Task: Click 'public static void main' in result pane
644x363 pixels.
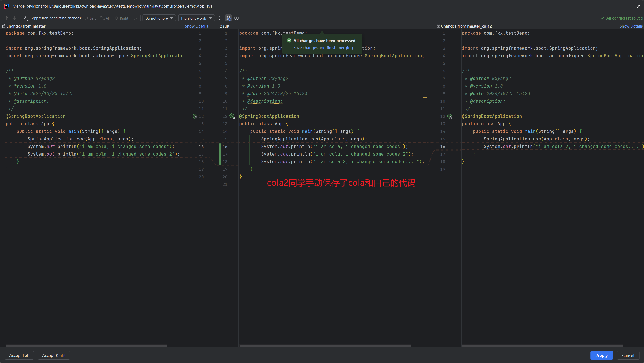Action: pyautogui.click(x=304, y=131)
